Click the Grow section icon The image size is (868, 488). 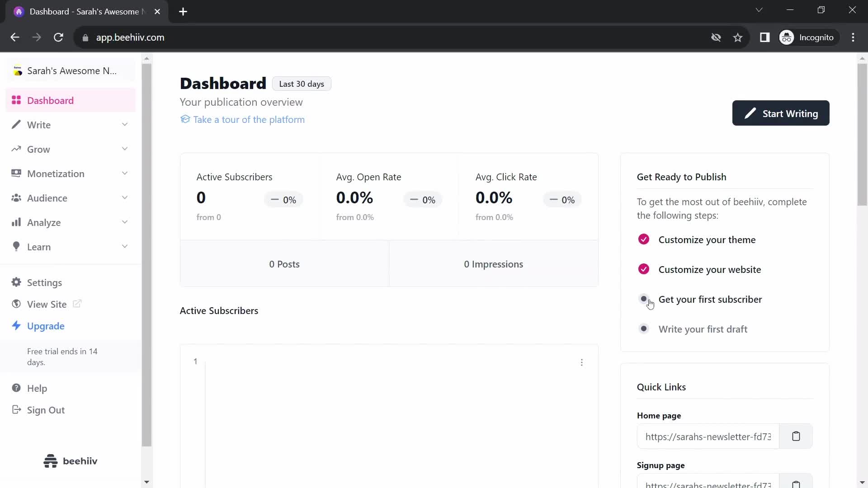(16, 149)
